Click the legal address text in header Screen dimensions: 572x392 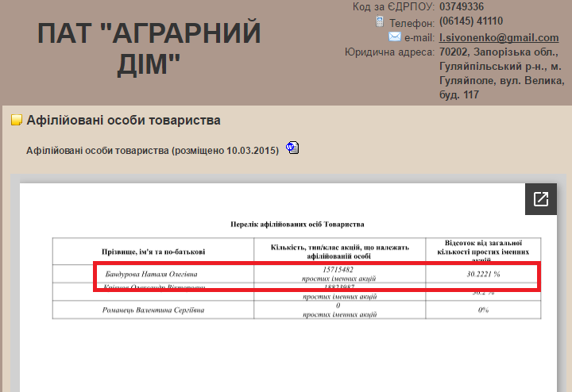pos(501,73)
